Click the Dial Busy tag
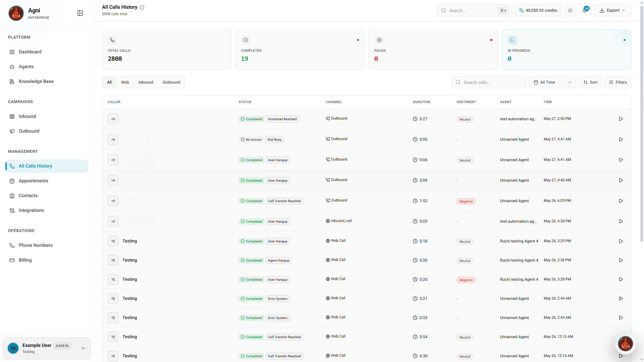644x362 pixels. click(275, 140)
